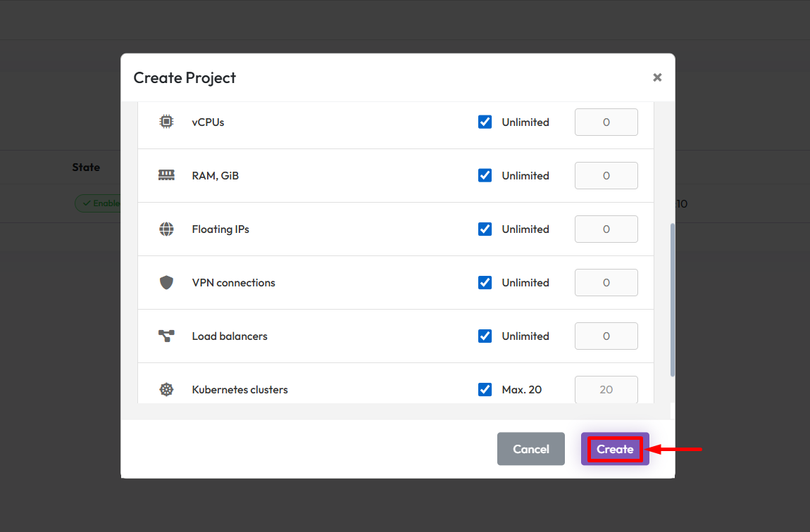
Task: Click the Floating IPs globe icon
Action: pyautogui.click(x=166, y=229)
